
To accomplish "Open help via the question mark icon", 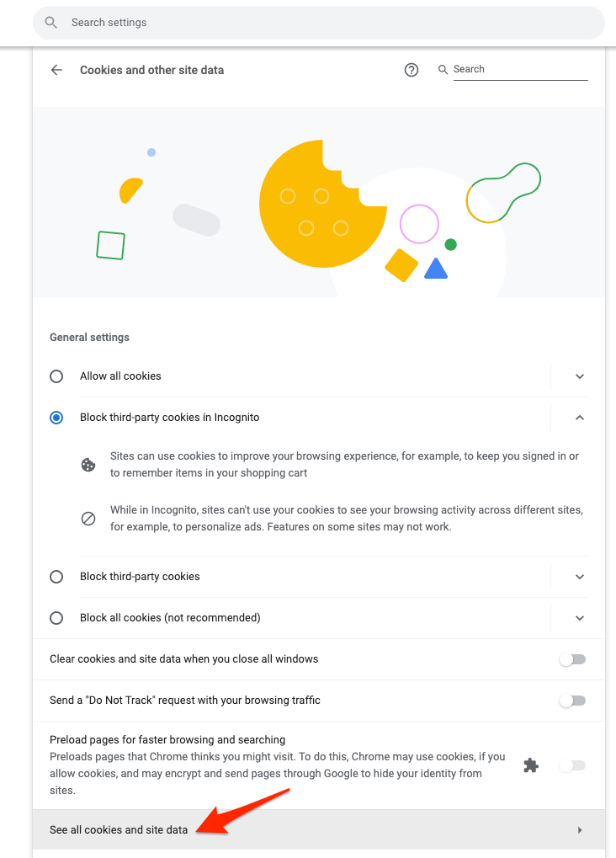I will coord(412,70).
